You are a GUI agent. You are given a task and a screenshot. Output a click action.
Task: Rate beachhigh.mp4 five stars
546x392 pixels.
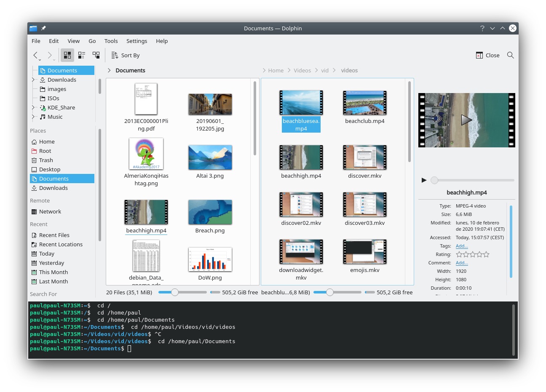pos(486,254)
